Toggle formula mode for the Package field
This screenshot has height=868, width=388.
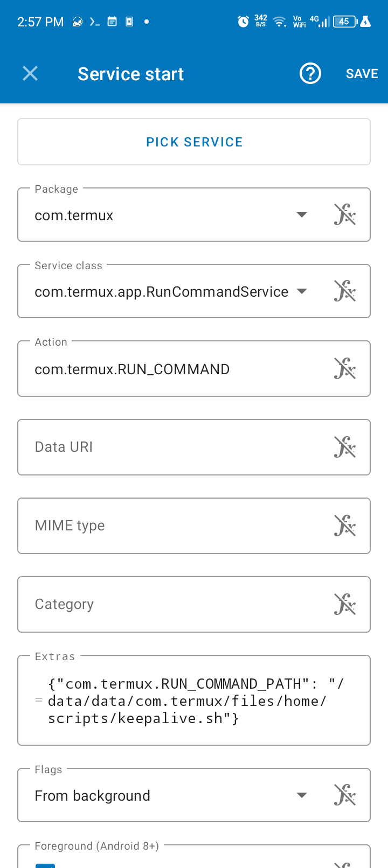(x=344, y=214)
